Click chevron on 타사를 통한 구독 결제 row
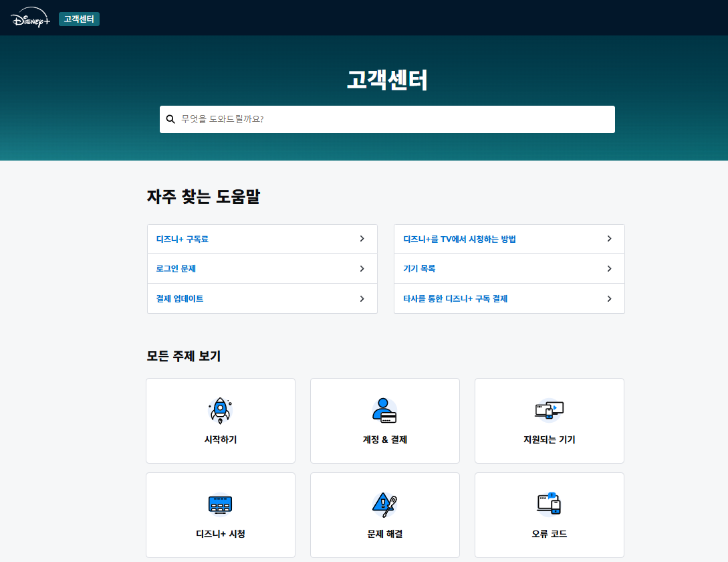 click(609, 299)
